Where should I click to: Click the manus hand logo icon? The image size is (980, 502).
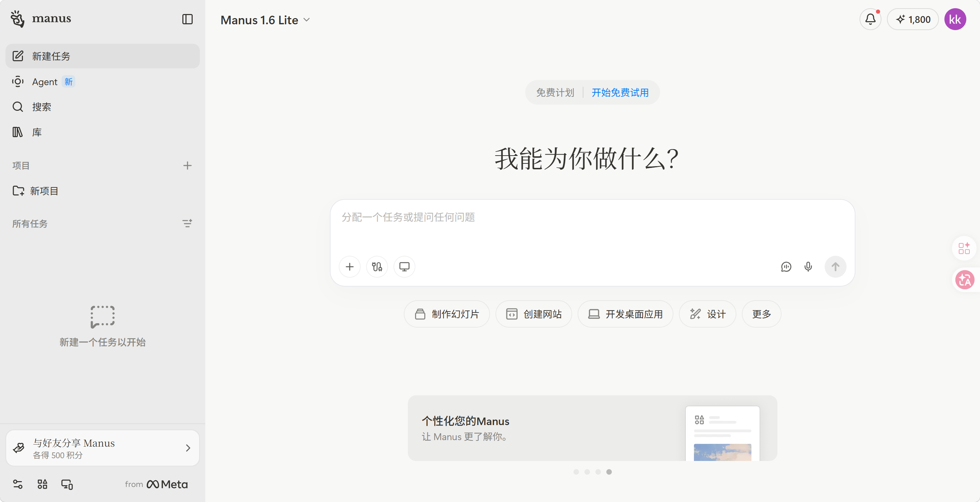pyautogui.click(x=17, y=18)
